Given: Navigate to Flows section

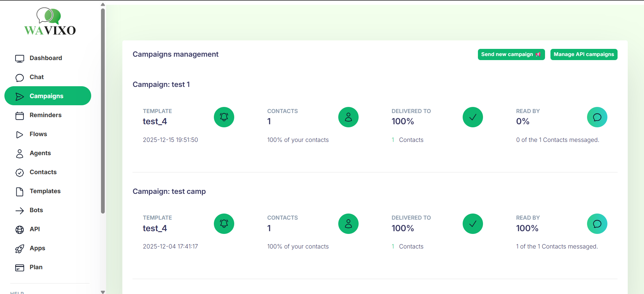Looking at the screenshot, I should 38,134.
